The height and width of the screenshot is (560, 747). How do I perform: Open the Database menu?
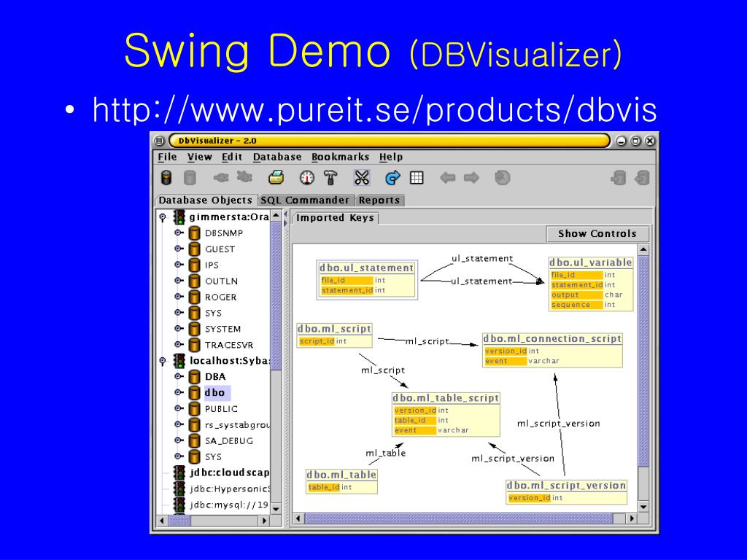pos(277,157)
